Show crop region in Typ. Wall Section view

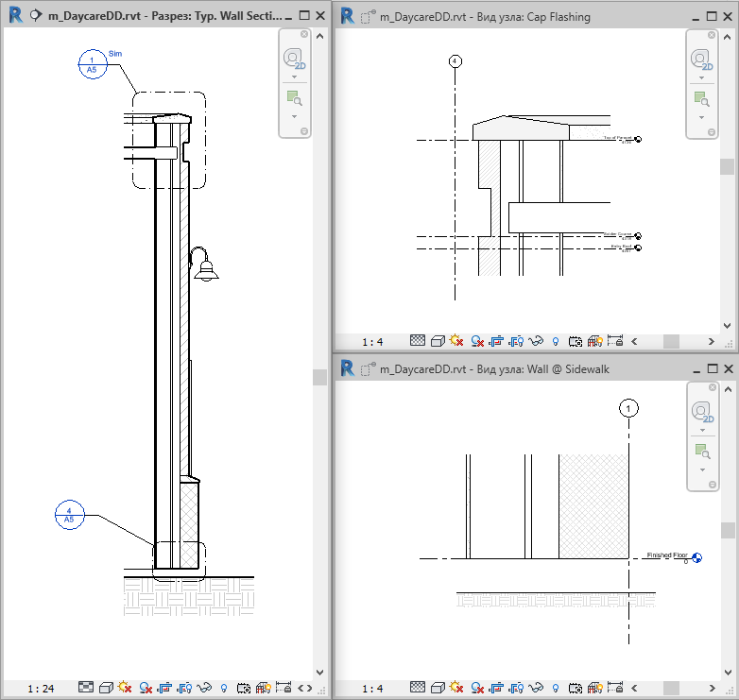click(x=184, y=688)
